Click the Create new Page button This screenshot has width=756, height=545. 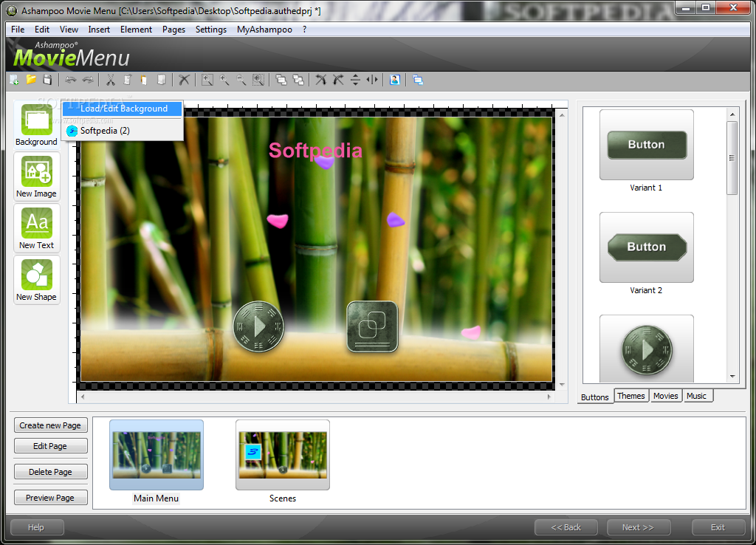[x=51, y=425]
